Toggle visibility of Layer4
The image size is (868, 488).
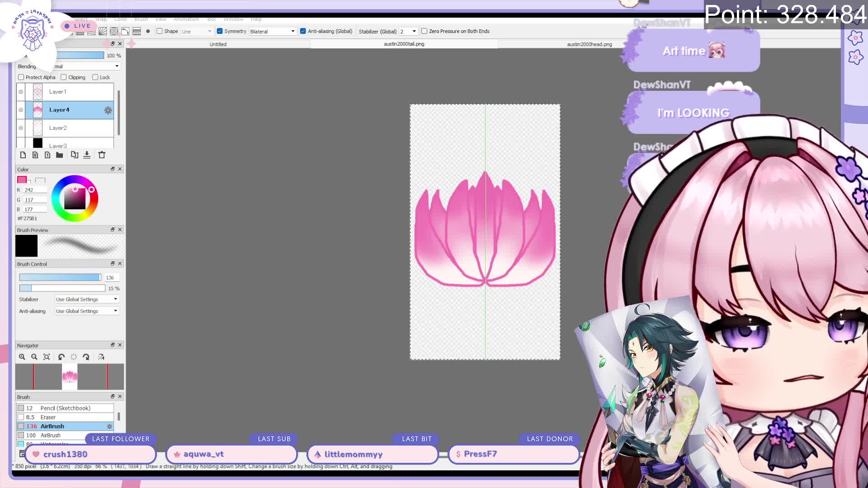click(21, 110)
